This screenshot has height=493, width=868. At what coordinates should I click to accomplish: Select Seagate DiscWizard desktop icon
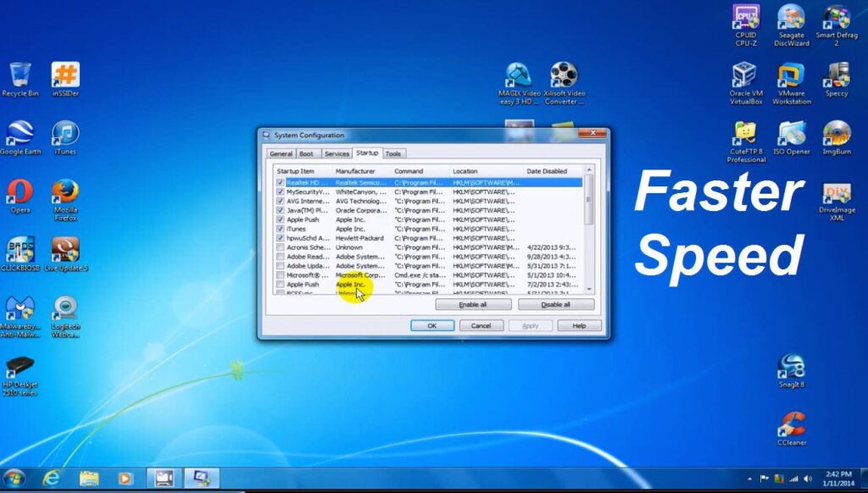coord(791,25)
